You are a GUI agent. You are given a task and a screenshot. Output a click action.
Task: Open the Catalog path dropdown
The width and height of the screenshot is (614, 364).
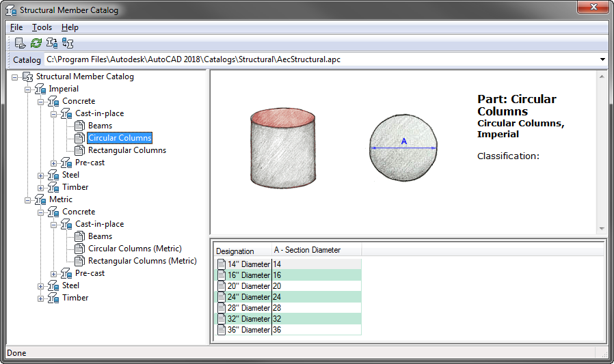click(x=602, y=59)
